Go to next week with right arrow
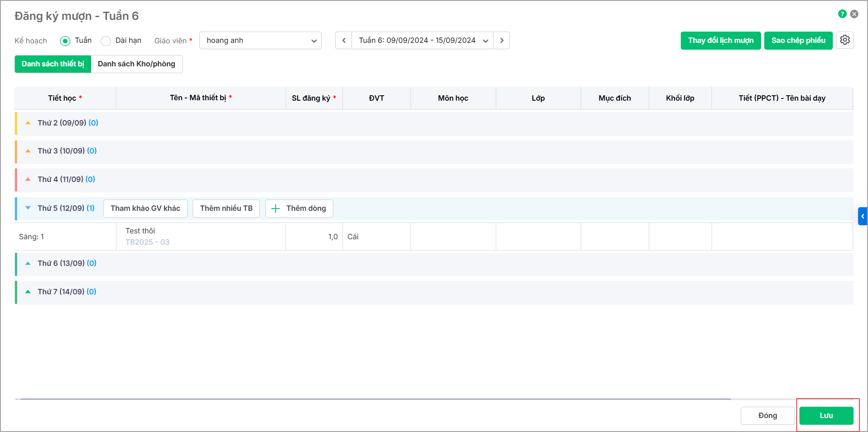Viewport: 868px width, 432px height. pos(501,41)
